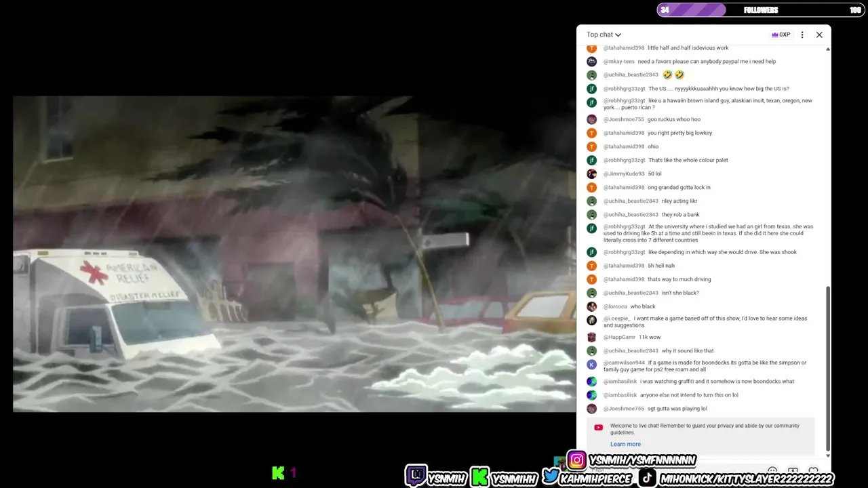Click avatar beside 'isn't she black?' message
Image resolution: width=868 pixels, height=488 pixels.
coord(592,293)
